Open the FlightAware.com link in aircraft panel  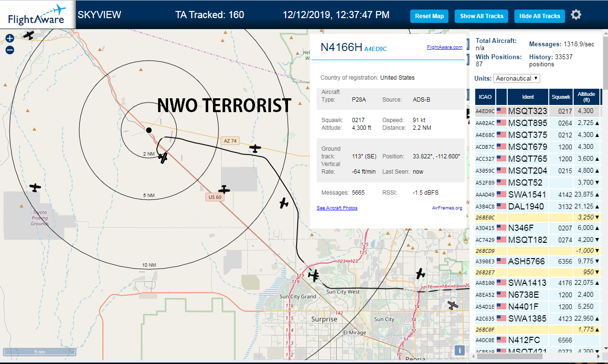[x=444, y=47]
